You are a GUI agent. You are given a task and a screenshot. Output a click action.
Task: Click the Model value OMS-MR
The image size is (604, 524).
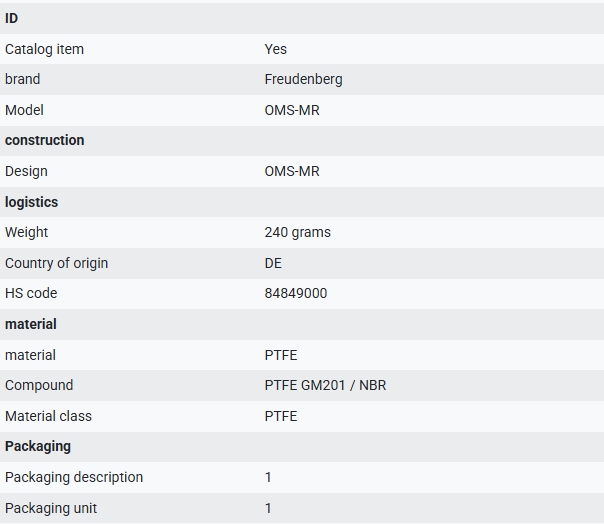[x=292, y=110]
